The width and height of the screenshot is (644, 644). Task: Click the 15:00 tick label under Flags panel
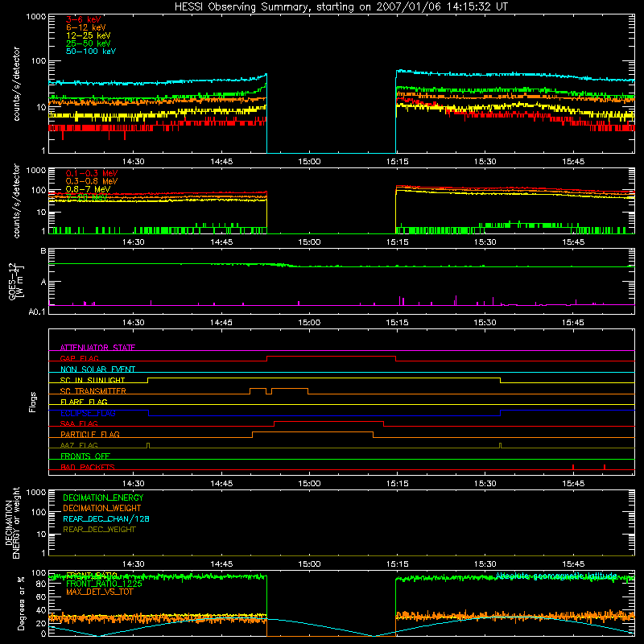tap(309, 484)
